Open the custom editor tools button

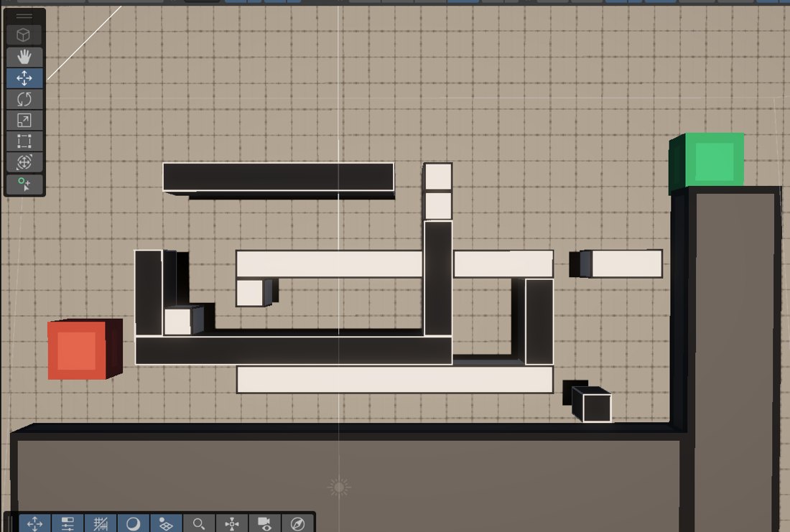24,184
